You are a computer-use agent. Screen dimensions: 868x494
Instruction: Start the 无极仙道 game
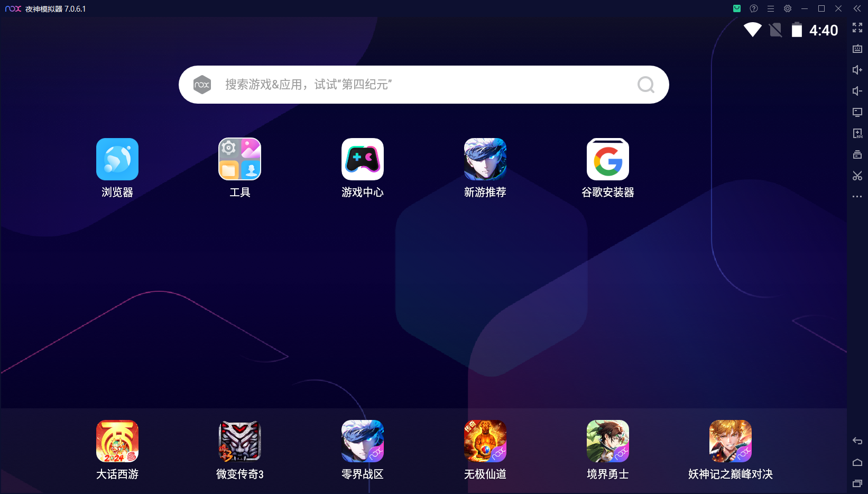485,441
